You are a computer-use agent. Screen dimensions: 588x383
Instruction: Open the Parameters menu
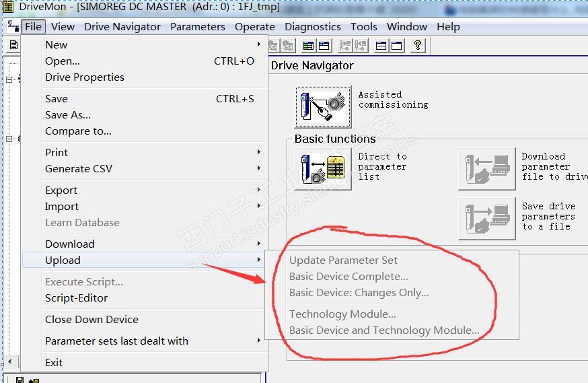coord(198,27)
